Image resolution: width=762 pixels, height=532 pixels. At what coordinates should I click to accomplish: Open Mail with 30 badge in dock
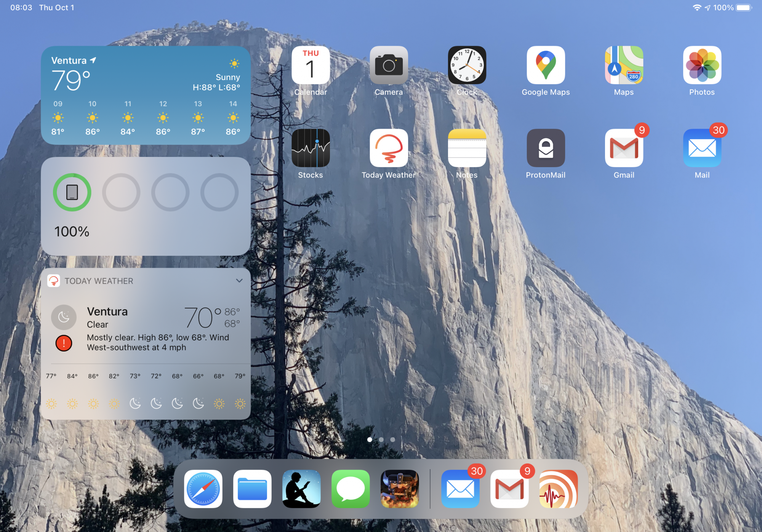[x=460, y=489]
